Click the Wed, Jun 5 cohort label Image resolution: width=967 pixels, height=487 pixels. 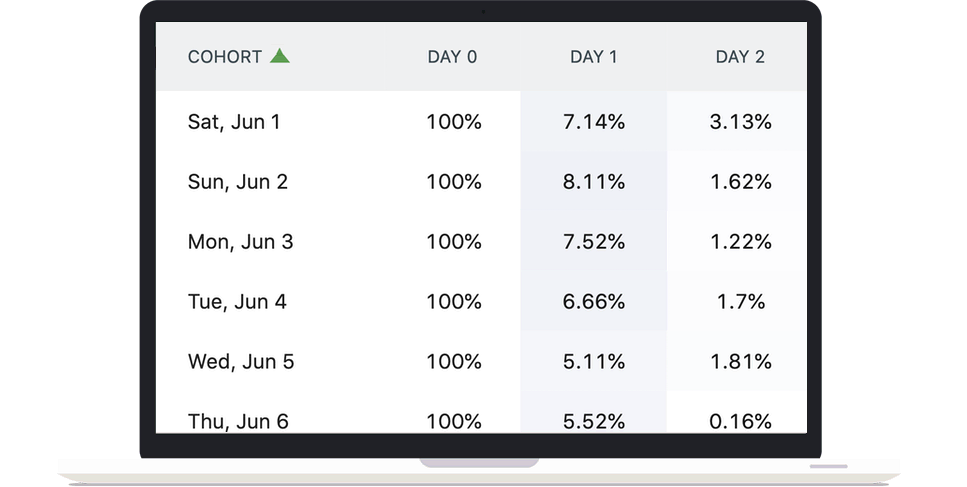[x=241, y=362]
